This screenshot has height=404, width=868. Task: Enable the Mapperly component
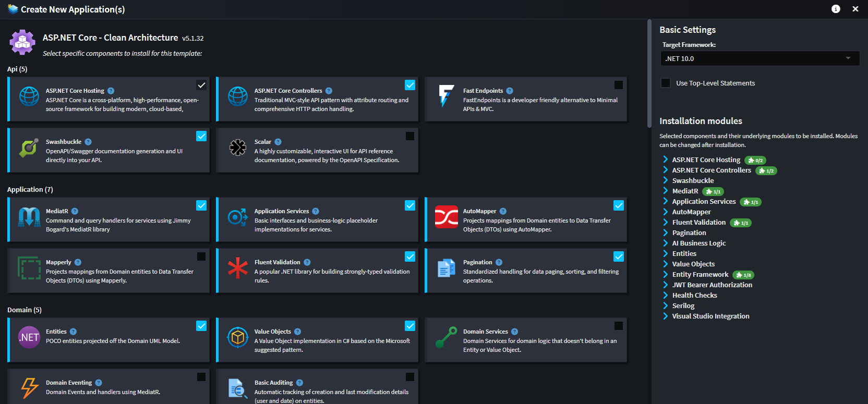pyautogui.click(x=201, y=256)
